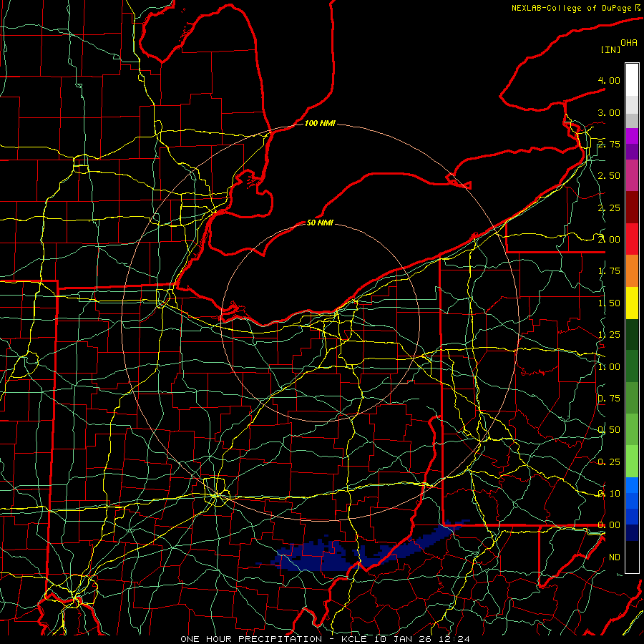Click the 4.00 legend value
The image size is (644, 644).
tap(609, 80)
